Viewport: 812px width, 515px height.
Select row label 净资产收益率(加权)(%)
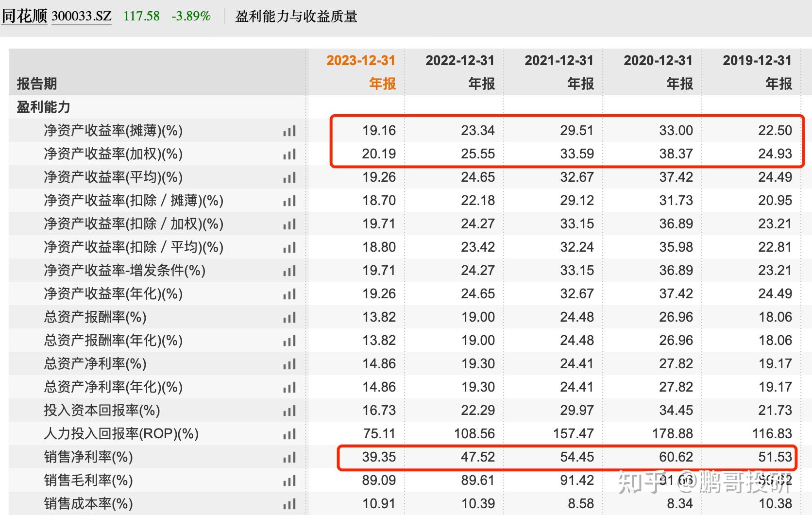pyautogui.click(x=113, y=154)
